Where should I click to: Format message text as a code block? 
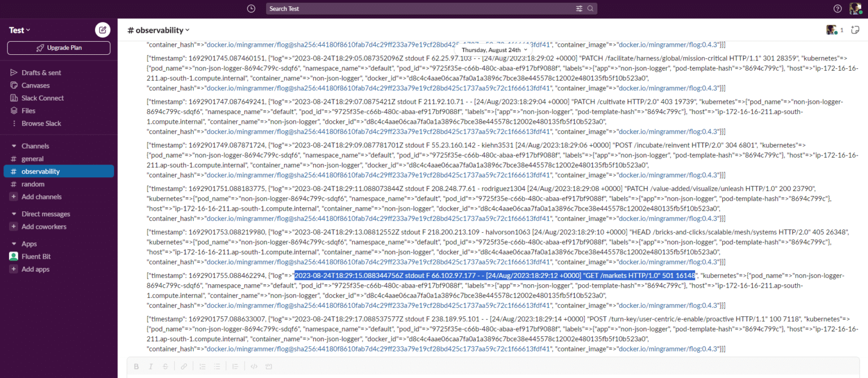point(268,366)
